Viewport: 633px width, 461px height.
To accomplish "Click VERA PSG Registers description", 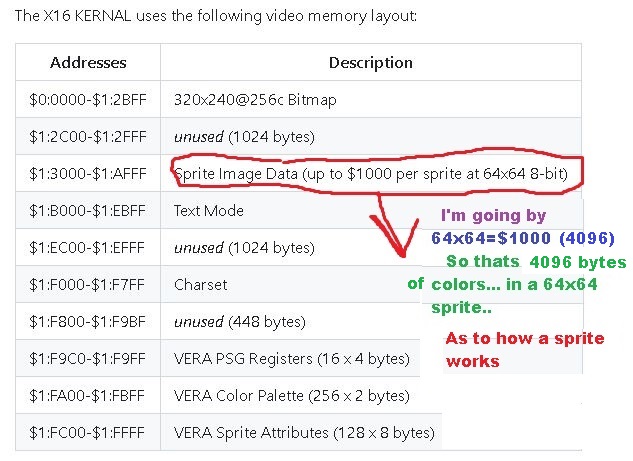I will tap(292, 358).
